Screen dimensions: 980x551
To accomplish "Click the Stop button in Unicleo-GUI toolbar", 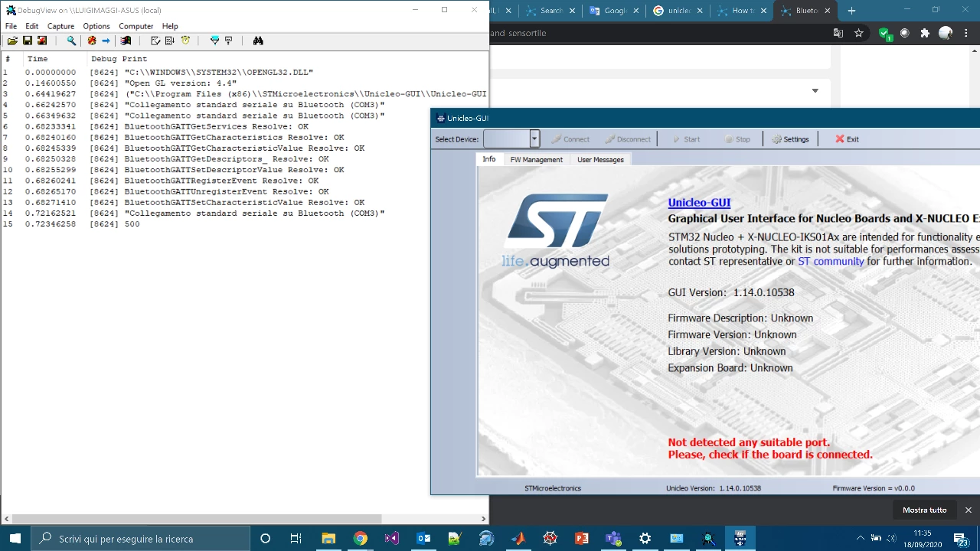I will 737,139.
